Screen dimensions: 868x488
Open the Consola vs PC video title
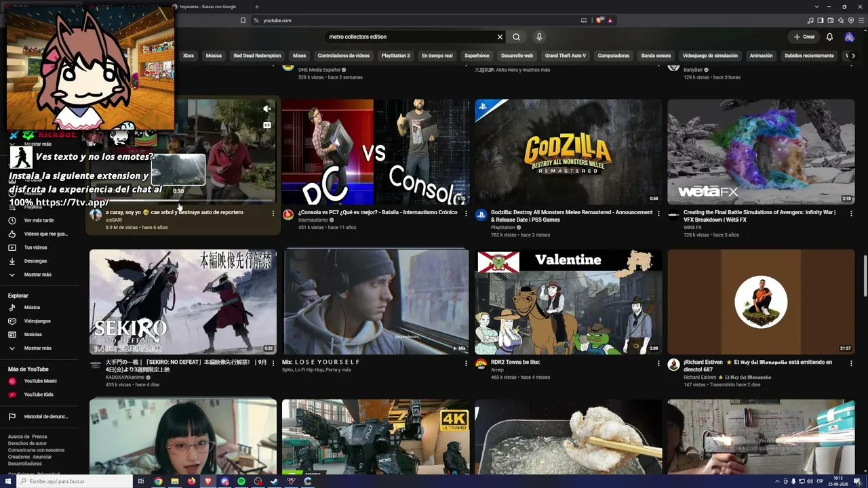click(x=378, y=212)
